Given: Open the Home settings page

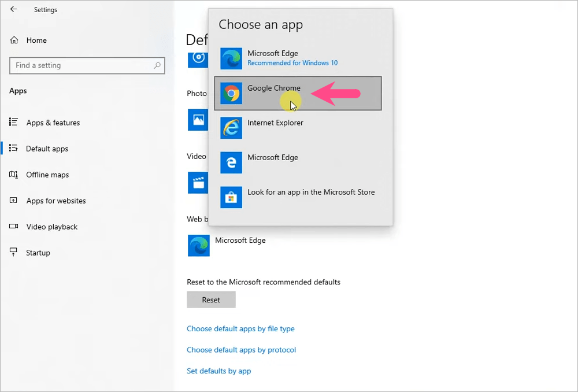Looking at the screenshot, I should [36, 40].
